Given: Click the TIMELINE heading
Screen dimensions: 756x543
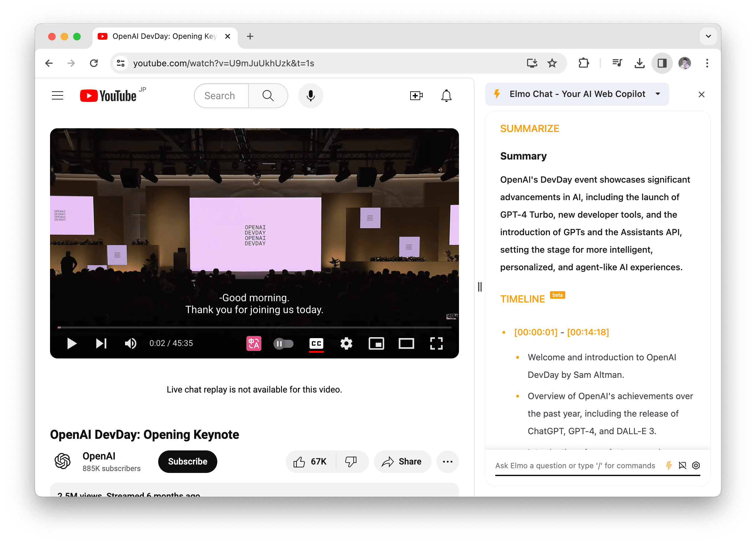Looking at the screenshot, I should click(522, 299).
